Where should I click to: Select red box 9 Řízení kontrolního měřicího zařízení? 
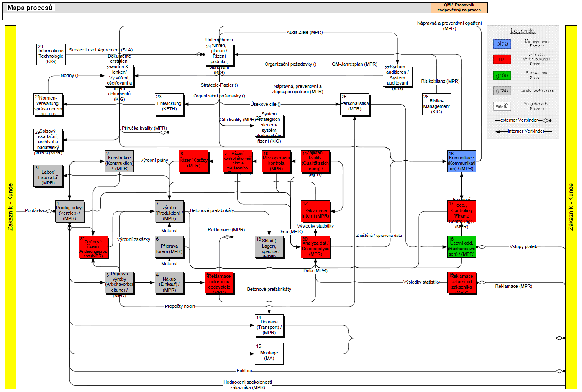(x=237, y=161)
